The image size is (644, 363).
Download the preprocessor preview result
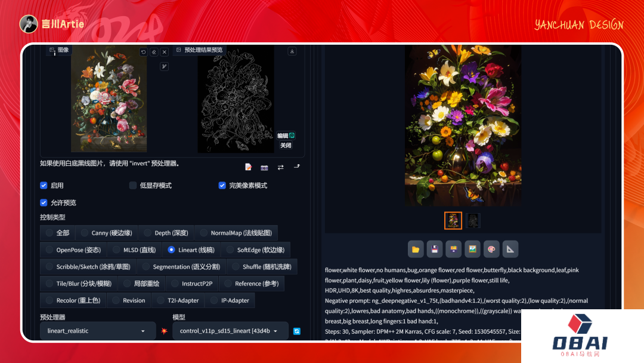click(292, 51)
